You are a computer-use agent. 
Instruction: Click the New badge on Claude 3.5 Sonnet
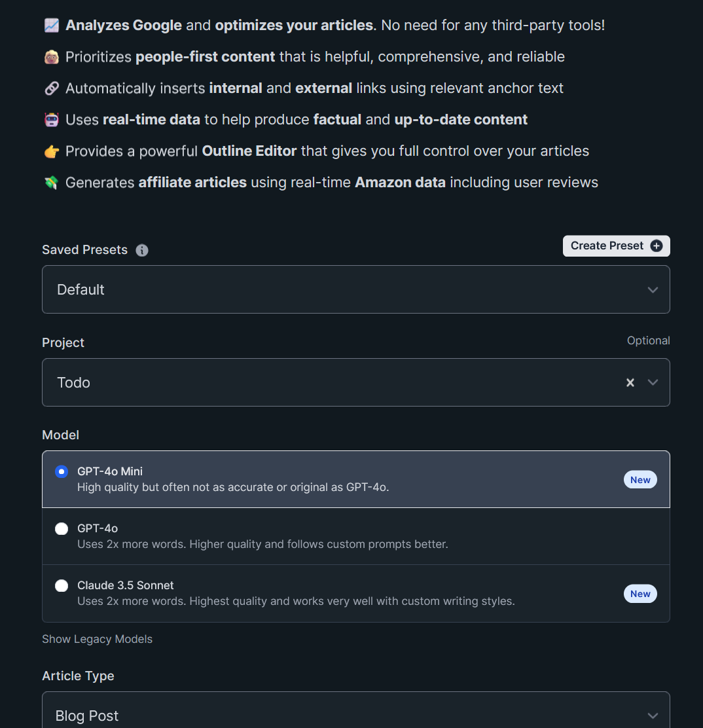(640, 594)
